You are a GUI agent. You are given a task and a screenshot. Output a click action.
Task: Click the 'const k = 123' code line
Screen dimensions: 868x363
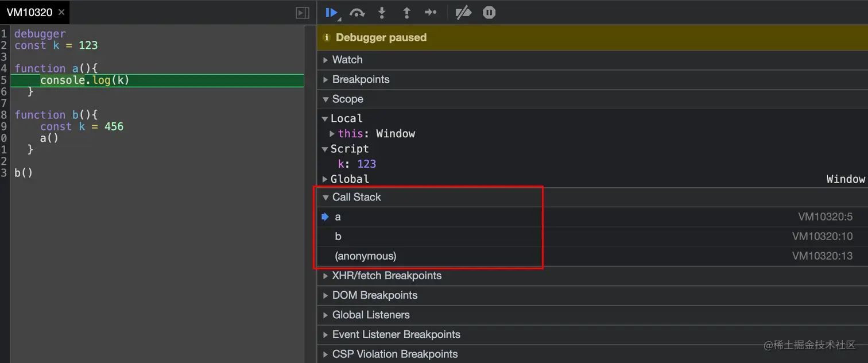tap(56, 45)
